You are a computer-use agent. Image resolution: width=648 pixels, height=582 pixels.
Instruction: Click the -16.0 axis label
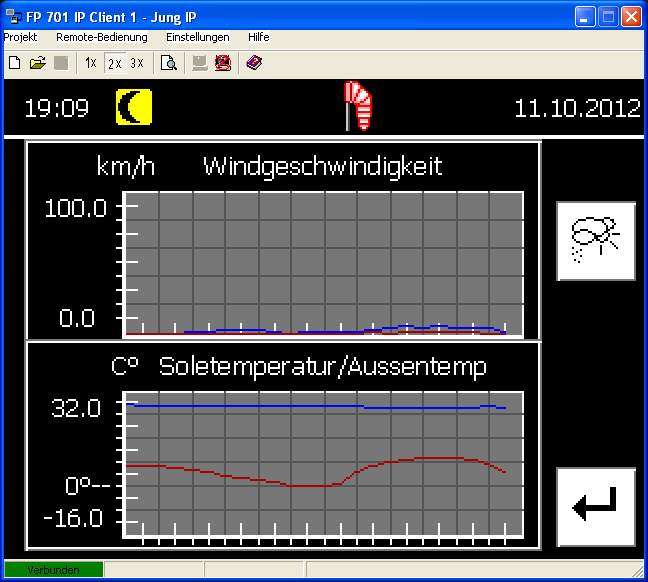click(x=73, y=518)
